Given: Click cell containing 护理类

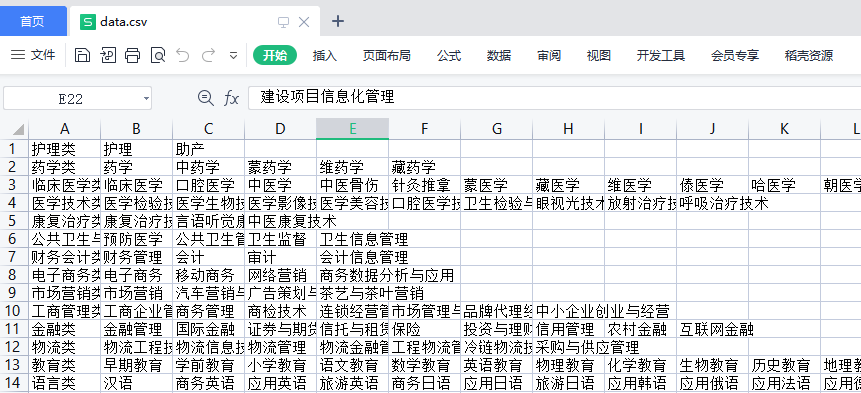Looking at the screenshot, I should coord(65,149).
